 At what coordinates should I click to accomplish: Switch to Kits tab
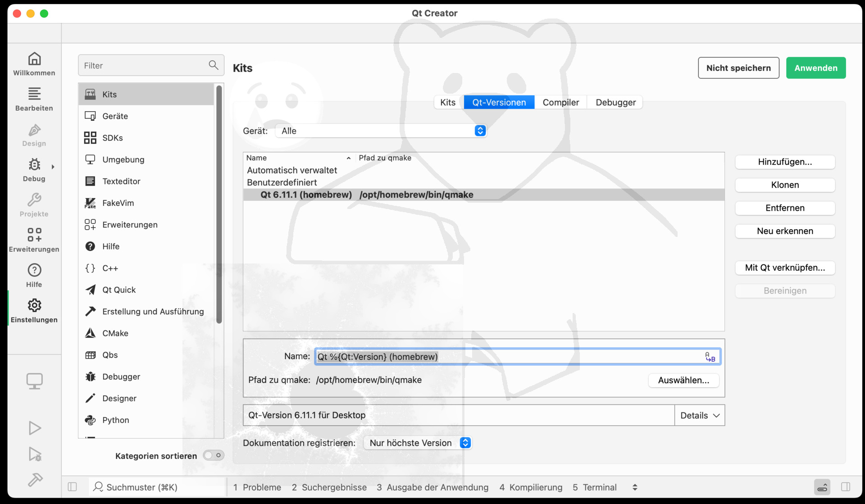(x=448, y=103)
